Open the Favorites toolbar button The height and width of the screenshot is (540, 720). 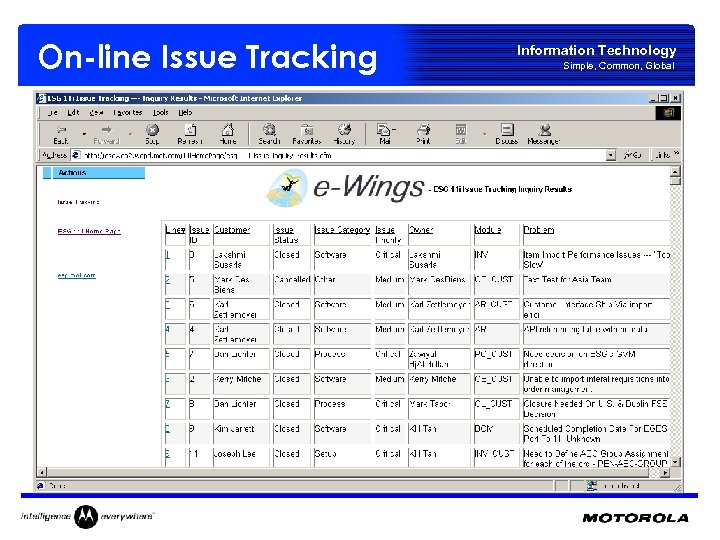tap(307, 135)
